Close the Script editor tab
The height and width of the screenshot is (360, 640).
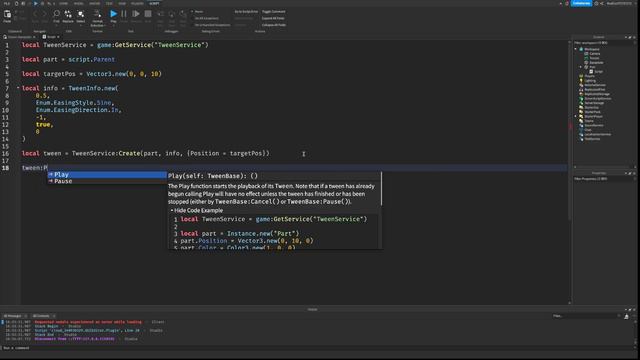click(x=58, y=37)
